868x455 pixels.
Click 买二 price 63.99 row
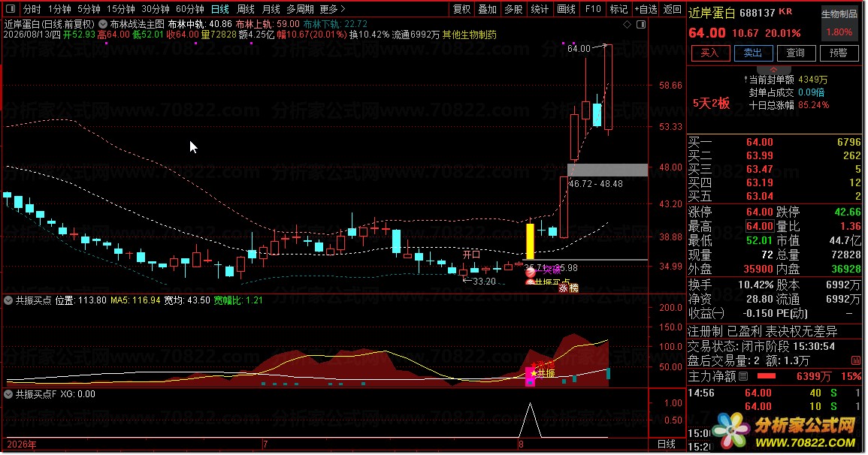(x=774, y=155)
